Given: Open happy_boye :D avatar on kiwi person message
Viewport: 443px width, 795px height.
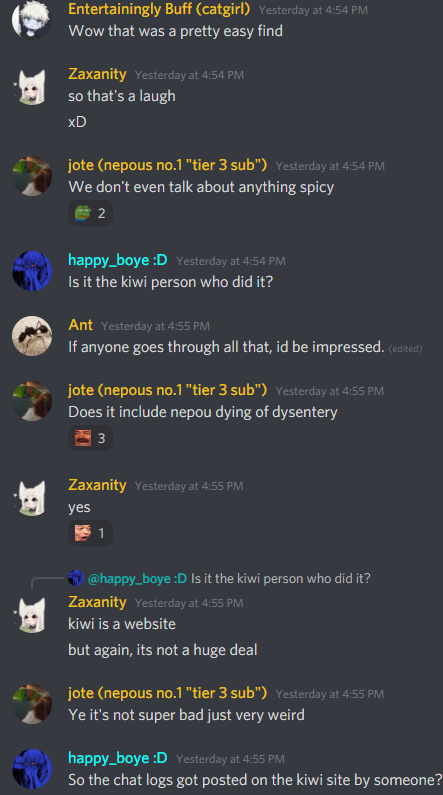Looking at the screenshot, I should 32,271.
